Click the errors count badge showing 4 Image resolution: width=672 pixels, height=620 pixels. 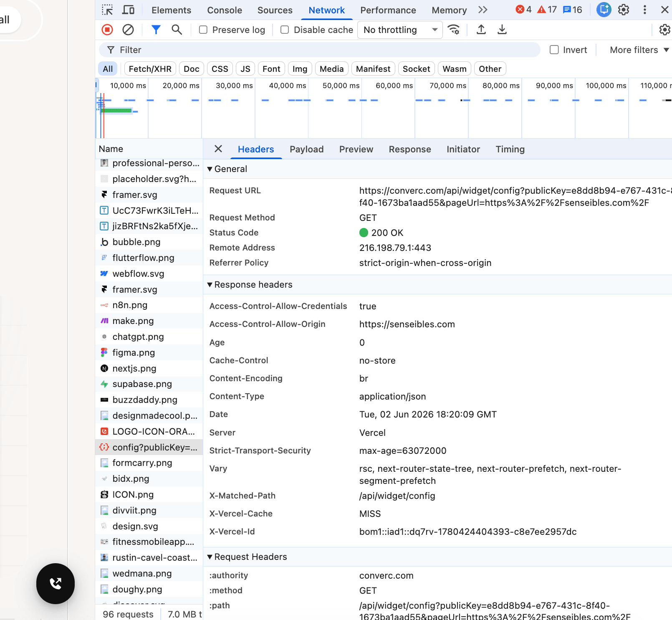(x=523, y=10)
